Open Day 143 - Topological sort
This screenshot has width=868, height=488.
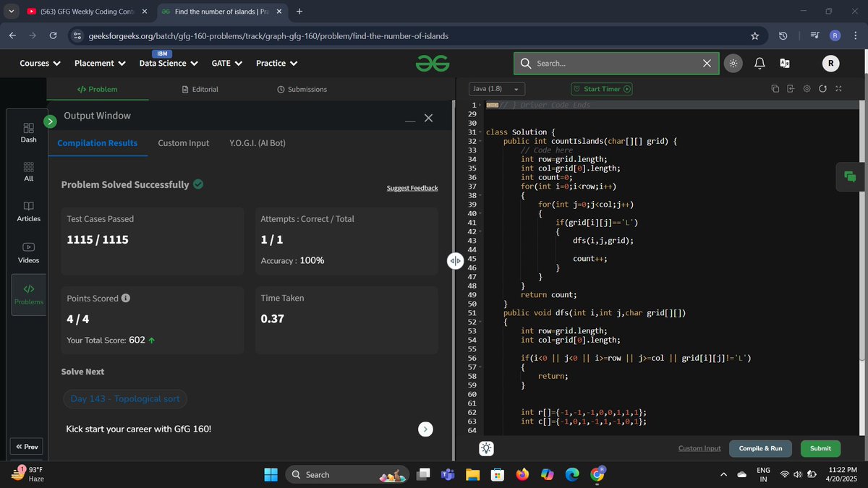pyautogui.click(x=124, y=399)
